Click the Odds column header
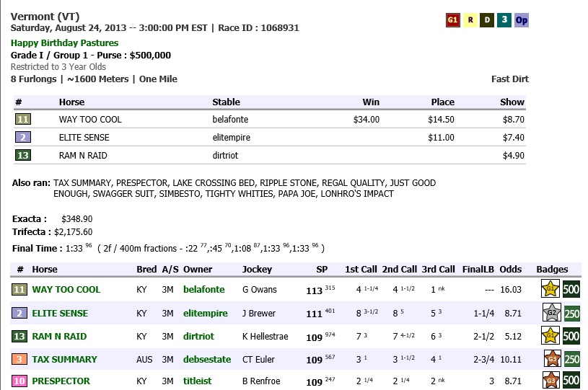Viewport: 588px width, 390px height. click(510, 270)
